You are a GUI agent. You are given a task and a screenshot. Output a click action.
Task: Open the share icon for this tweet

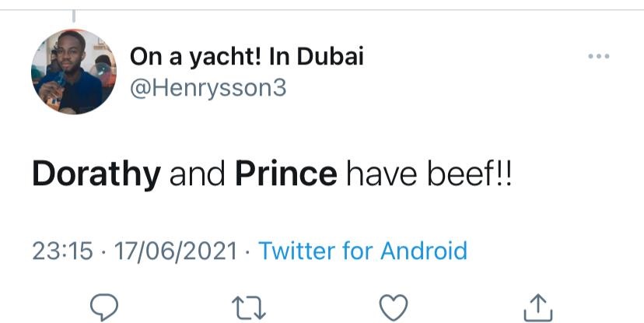pos(539,306)
